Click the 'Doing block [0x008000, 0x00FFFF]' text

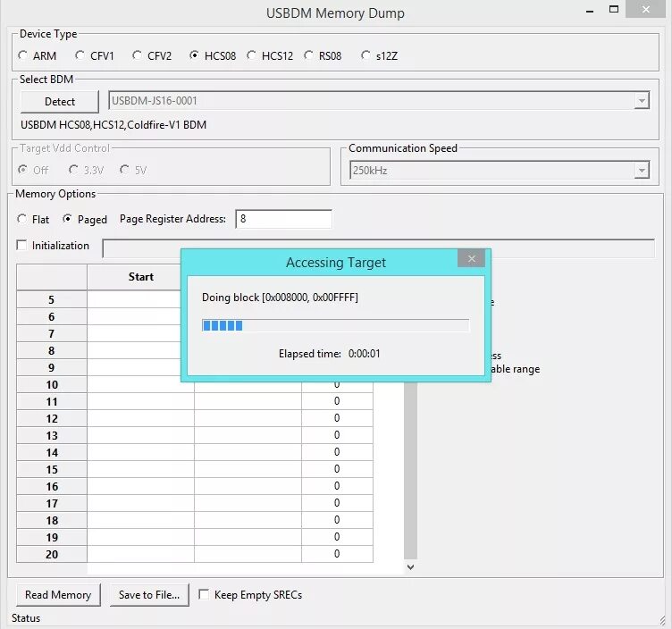(x=280, y=298)
